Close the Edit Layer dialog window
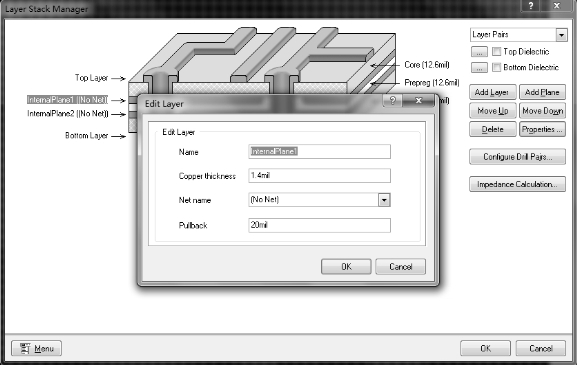The image size is (577, 365). pos(418,100)
